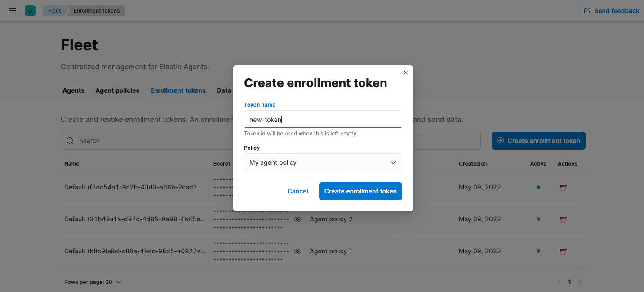Open the main navigation hamburger menu
The height and width of the screenshot is (292, 644).
[x=12, y=10]
